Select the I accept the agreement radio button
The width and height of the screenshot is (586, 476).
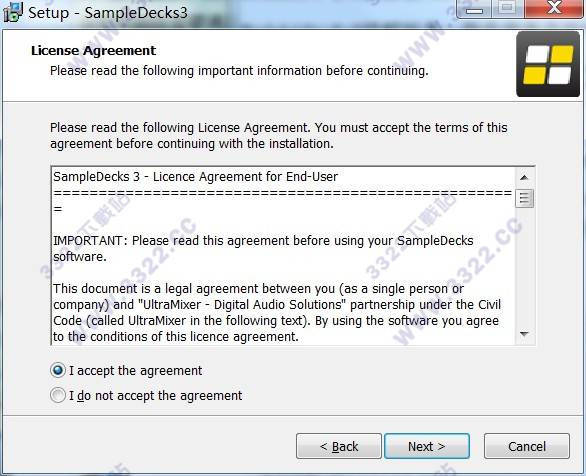click(x=58, y=370)
